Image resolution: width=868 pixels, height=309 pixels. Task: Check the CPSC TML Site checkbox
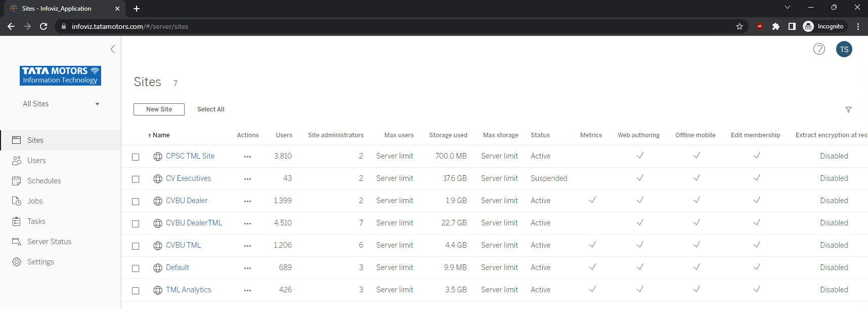click(136, 157)
